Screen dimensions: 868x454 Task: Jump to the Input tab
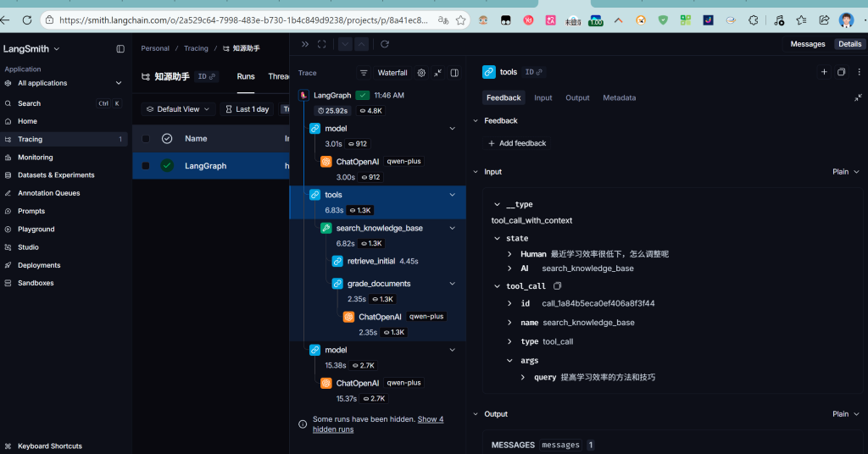click(x=543, y=98)
